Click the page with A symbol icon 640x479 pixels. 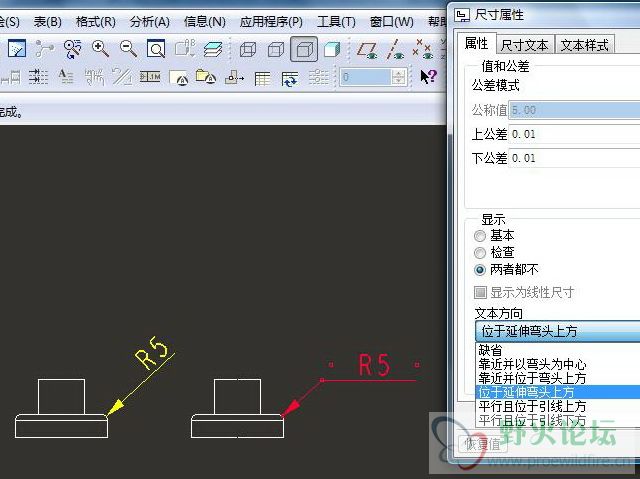[179, 78]
